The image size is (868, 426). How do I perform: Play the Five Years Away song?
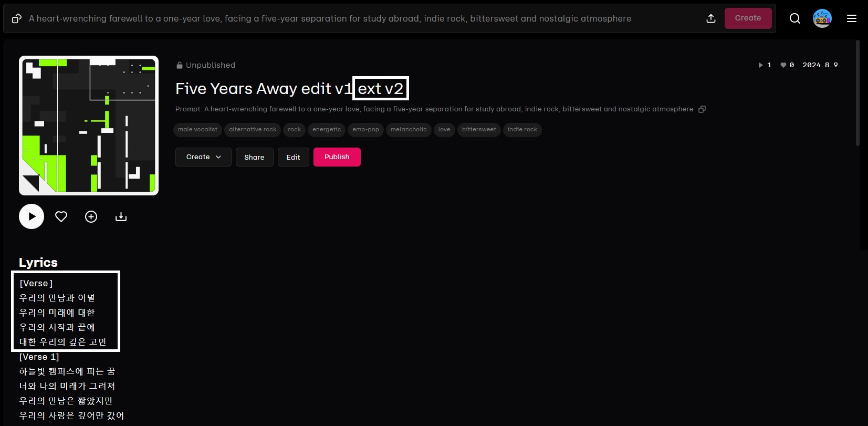coord(32,216)
